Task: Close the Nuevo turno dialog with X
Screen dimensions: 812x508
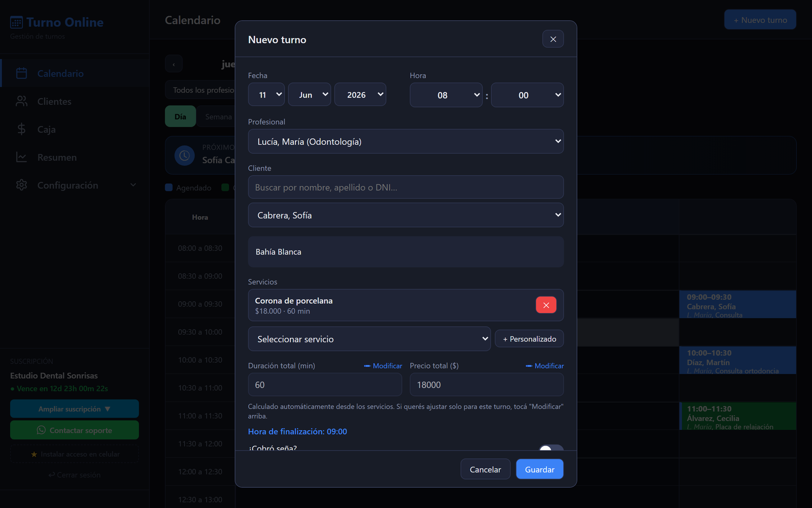Action: tap(553, 39)
